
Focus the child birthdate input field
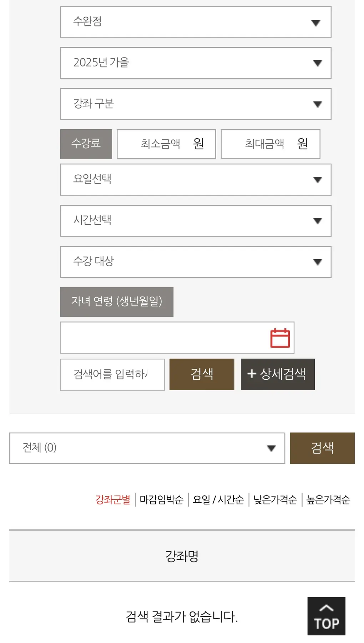coord(164,338)
